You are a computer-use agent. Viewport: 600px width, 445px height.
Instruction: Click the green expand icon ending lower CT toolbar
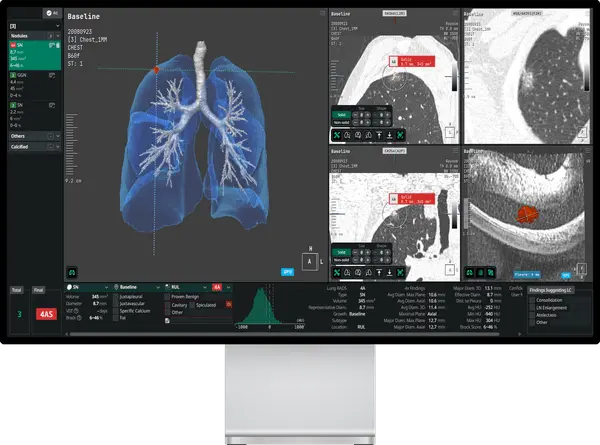[400, 272]
